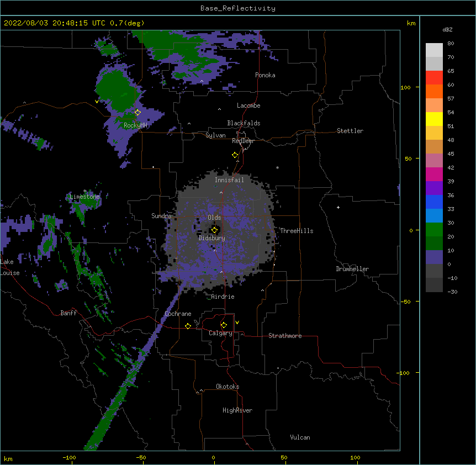The width and height of the screenshot is (476, 465).
Task: Select the Cochrane label
Action: 178,314
